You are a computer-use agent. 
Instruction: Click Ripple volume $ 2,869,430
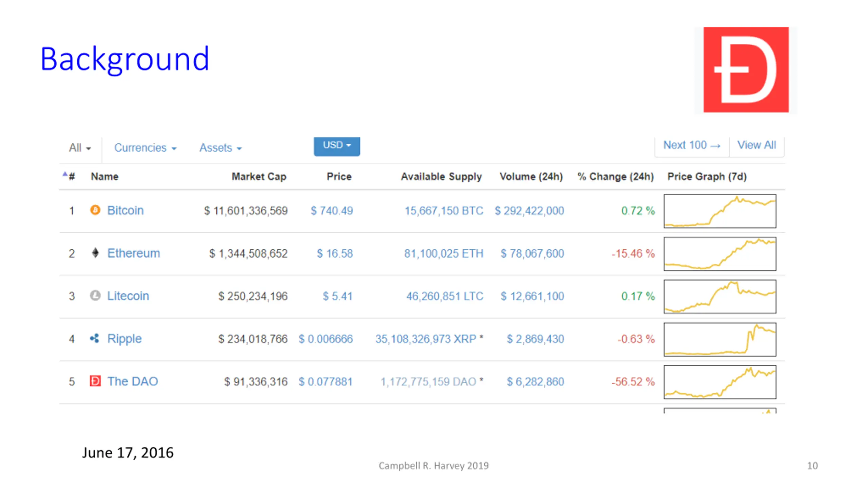(x=535, y=339)
